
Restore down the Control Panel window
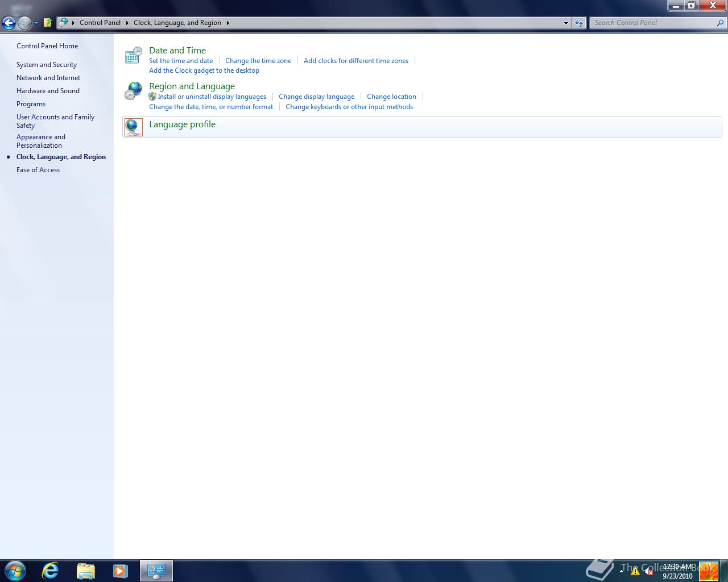[x=691, y=6]
